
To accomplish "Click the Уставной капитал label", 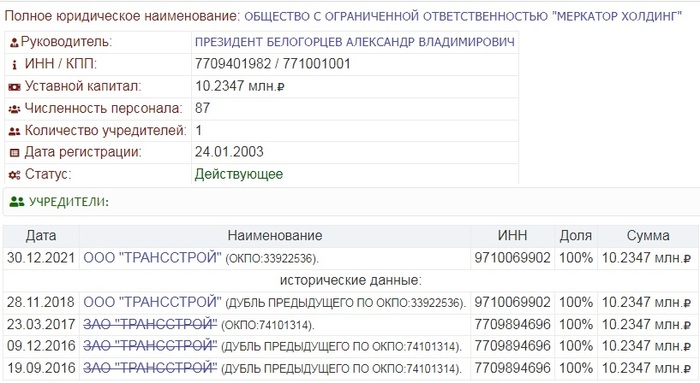I will click(x=83, y=86).
